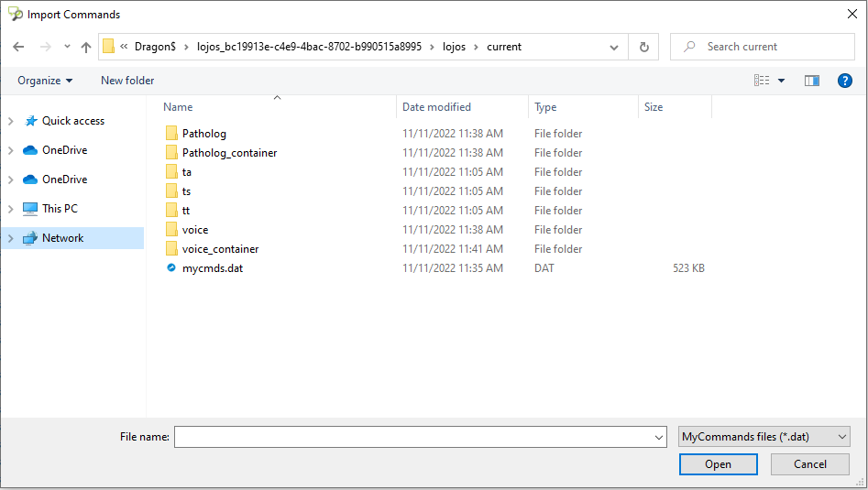The height and width of the screenshot is (490, 868).
Task: Select the voice_container folder
Action: tap(220, 249)
